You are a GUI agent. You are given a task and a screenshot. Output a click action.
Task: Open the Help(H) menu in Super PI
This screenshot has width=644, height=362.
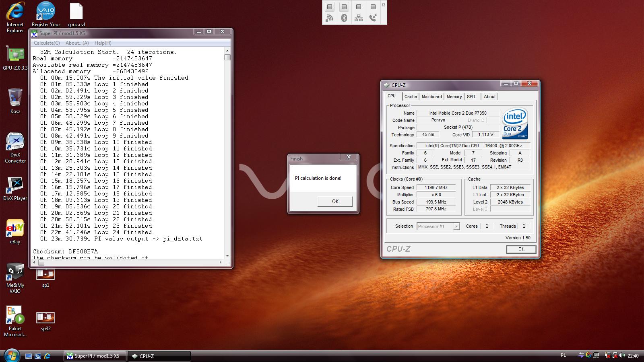[x=103, y=43]
